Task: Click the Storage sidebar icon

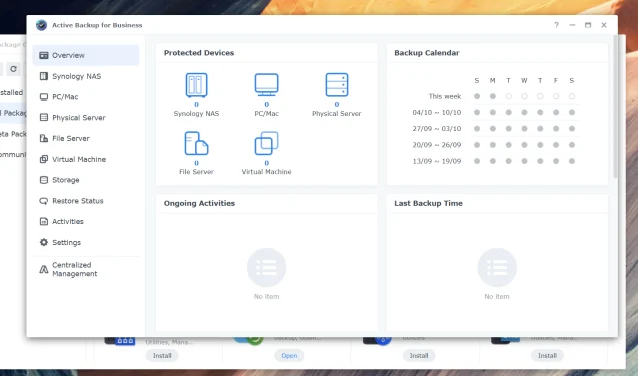Action: pyautogui.click(x=44, y=180)
